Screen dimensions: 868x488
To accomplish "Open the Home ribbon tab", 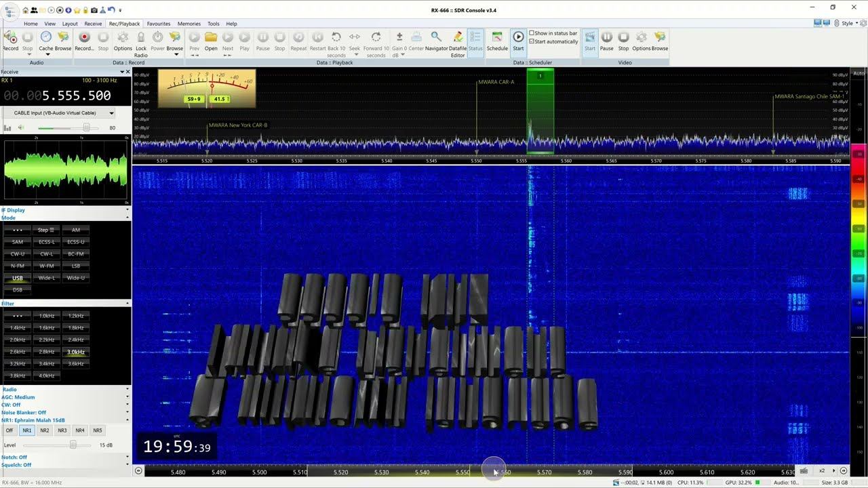I will 31,24.
